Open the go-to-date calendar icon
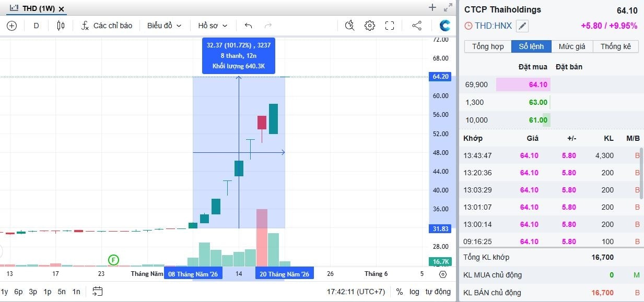644x302 pixels. (x=98, y=292)
